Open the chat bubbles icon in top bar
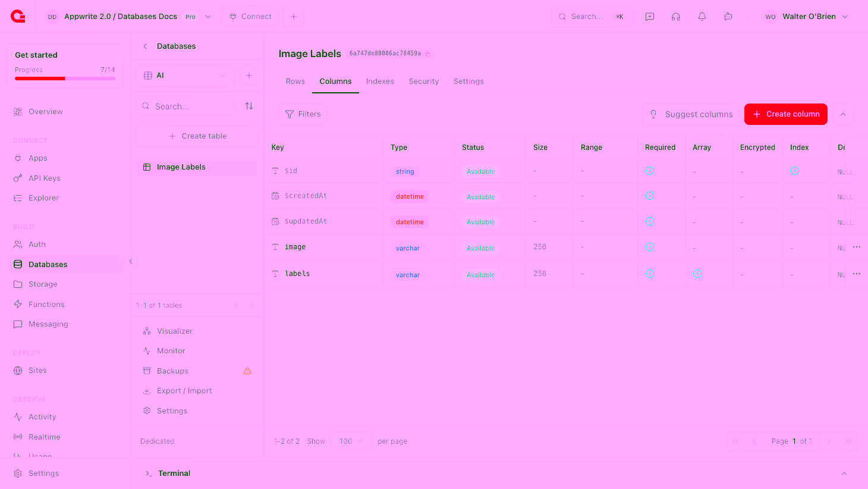Screen dimensions: 868x489 tap(728, 17)
